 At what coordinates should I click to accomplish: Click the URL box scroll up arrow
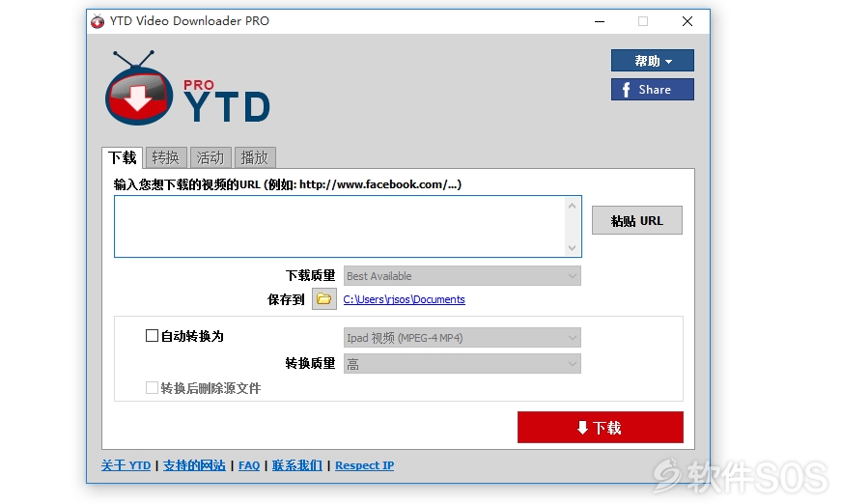(572, 206)
